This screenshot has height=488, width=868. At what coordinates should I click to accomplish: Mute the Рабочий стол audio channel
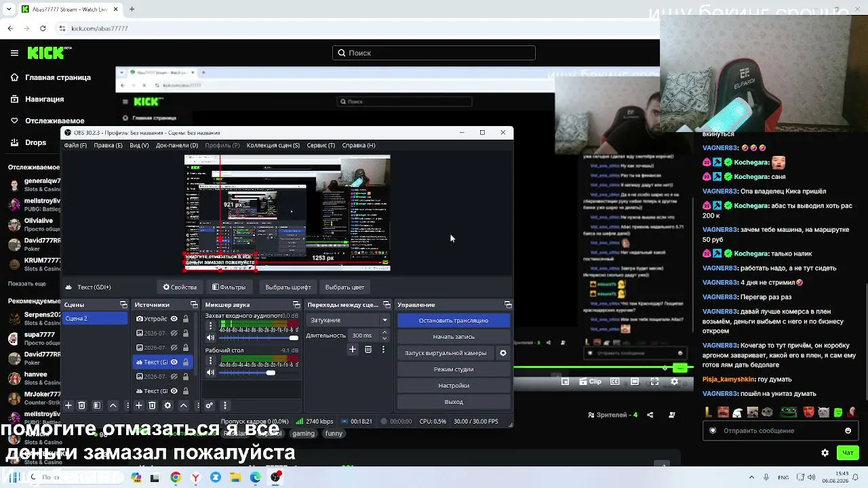(210, 372)
